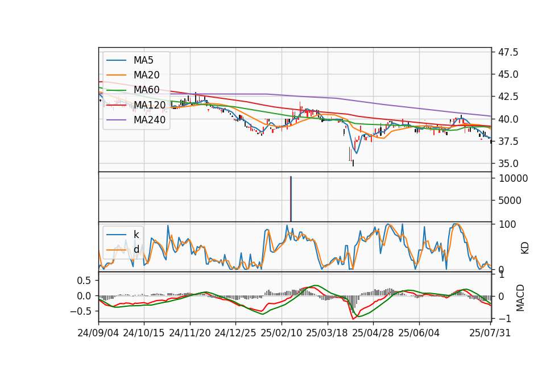This screenshot has width=546, height=392.
Task: Click the 37.5 price axis label
Action: coord(508,141)
